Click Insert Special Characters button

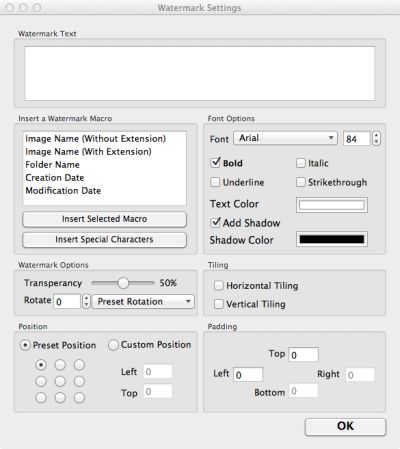click(104, 239)
